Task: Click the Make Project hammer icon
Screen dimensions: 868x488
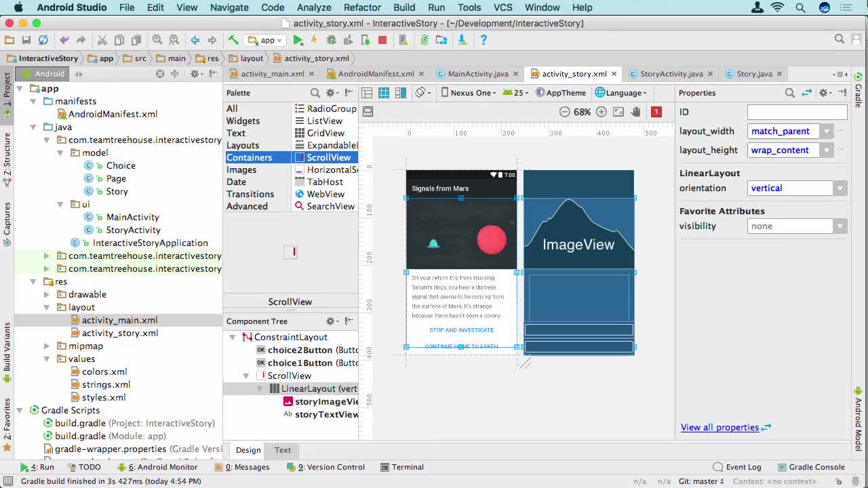Action: (x=233, y=40)
